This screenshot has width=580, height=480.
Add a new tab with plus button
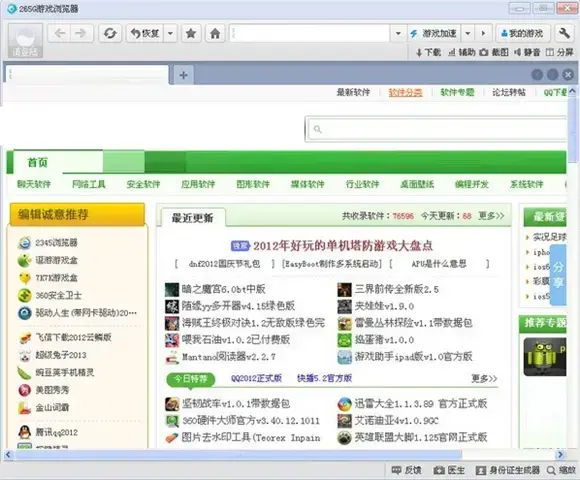point(183,75)
